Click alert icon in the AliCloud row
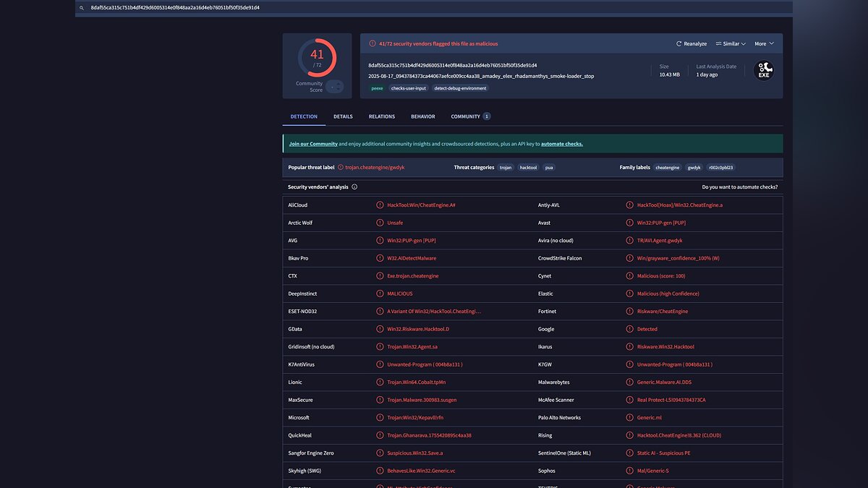Screen dimensions: 868x488 click(x=380, y=205)
